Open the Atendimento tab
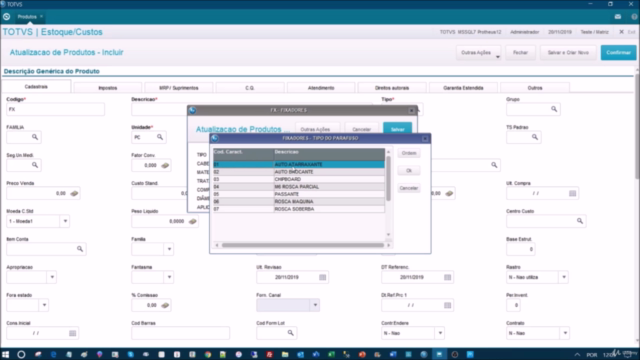640x360 pixels. [x=321, y=88]
